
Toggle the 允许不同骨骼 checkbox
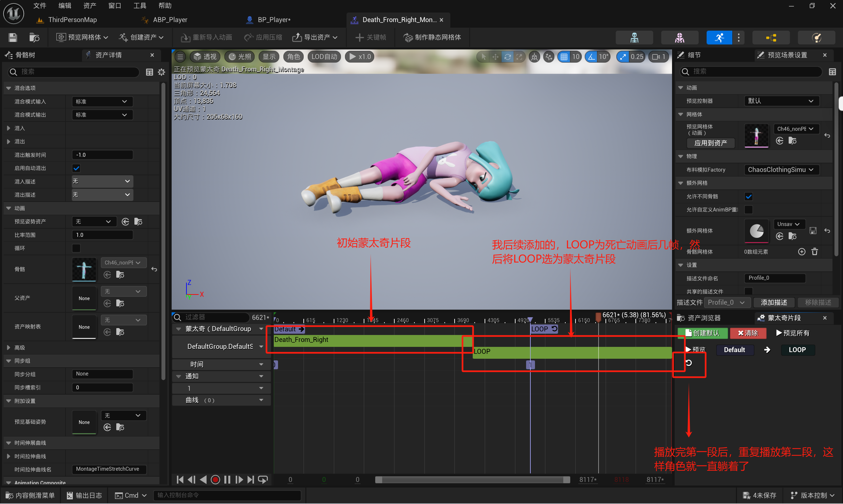(x=748, y=197)
